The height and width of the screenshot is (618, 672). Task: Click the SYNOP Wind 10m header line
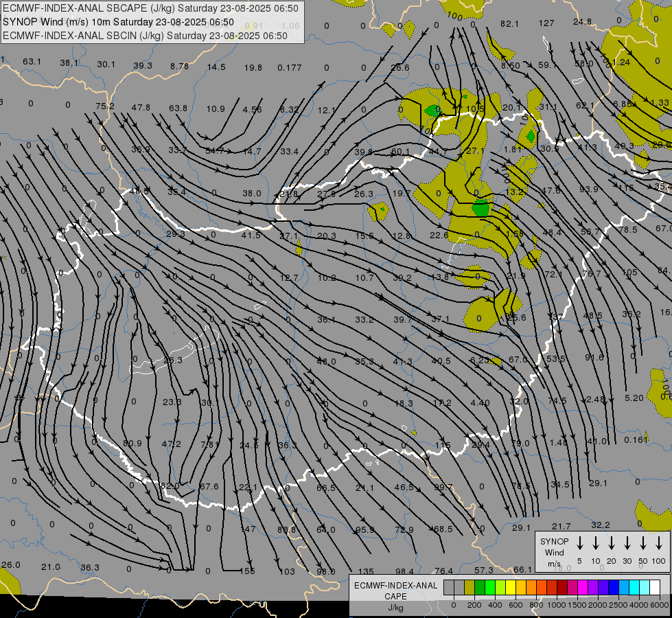(118, 22)
